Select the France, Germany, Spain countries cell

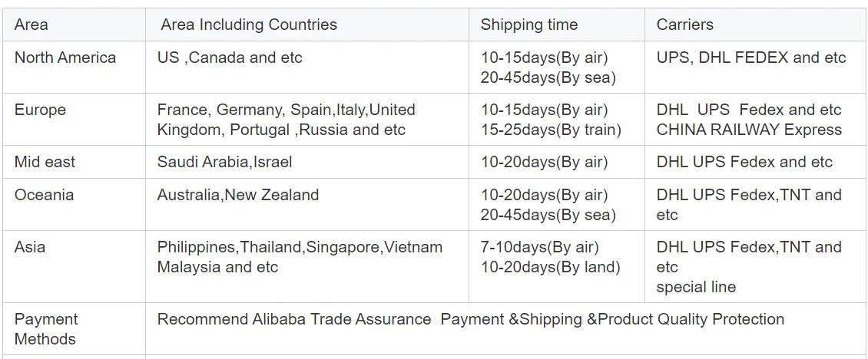point(286,120)
